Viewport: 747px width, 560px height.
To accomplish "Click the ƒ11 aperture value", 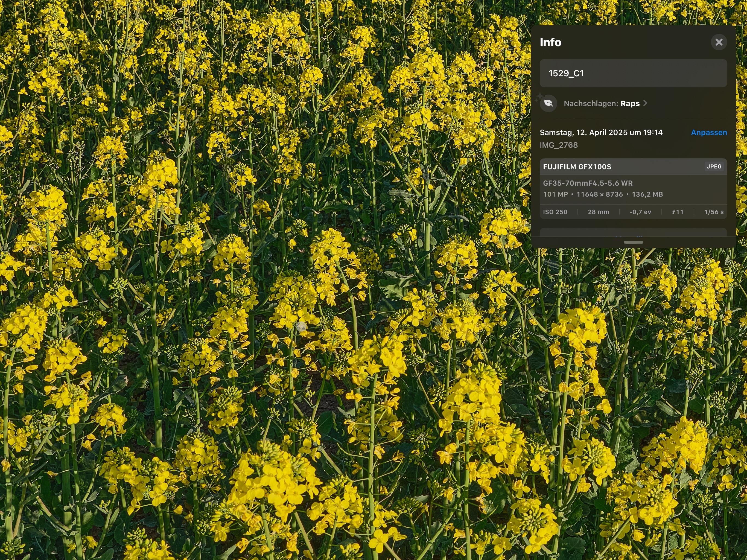I will pyautogui.click(x=678, y=212).
